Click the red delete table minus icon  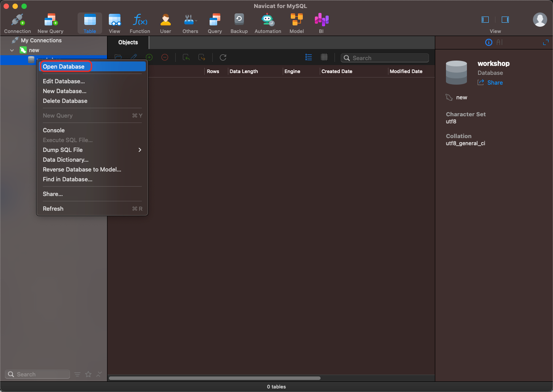165,57
